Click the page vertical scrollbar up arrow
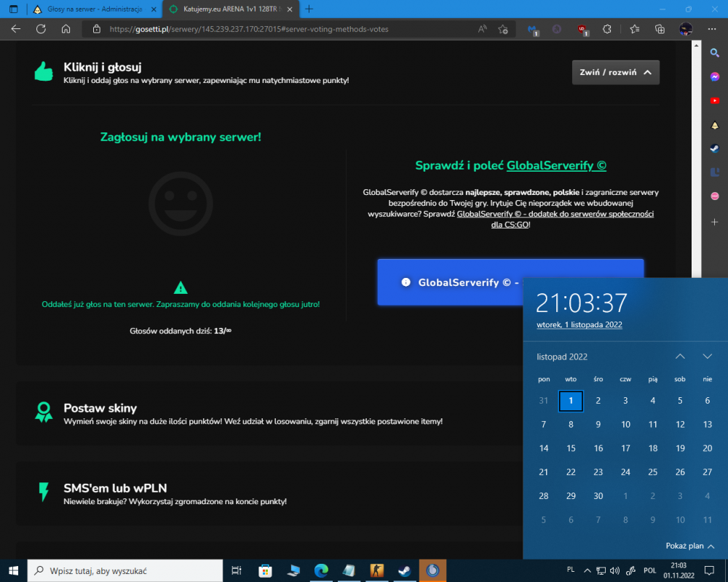This screenshot has width=728, height=582. point(696,45)
